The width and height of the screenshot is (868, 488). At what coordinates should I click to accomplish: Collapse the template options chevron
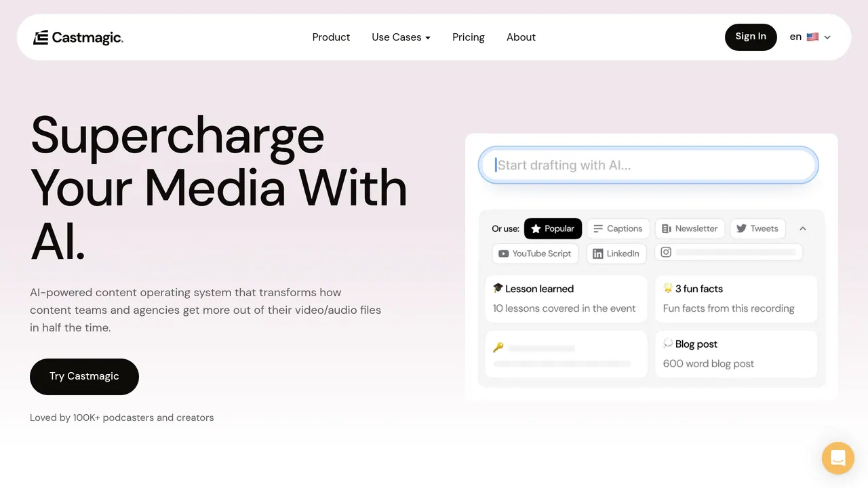803,229
